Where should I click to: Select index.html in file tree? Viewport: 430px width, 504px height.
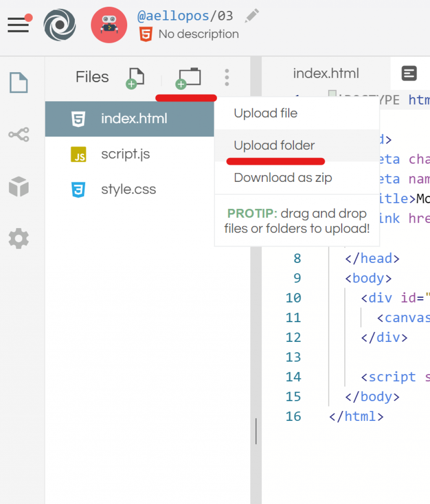tap(134, 119)
